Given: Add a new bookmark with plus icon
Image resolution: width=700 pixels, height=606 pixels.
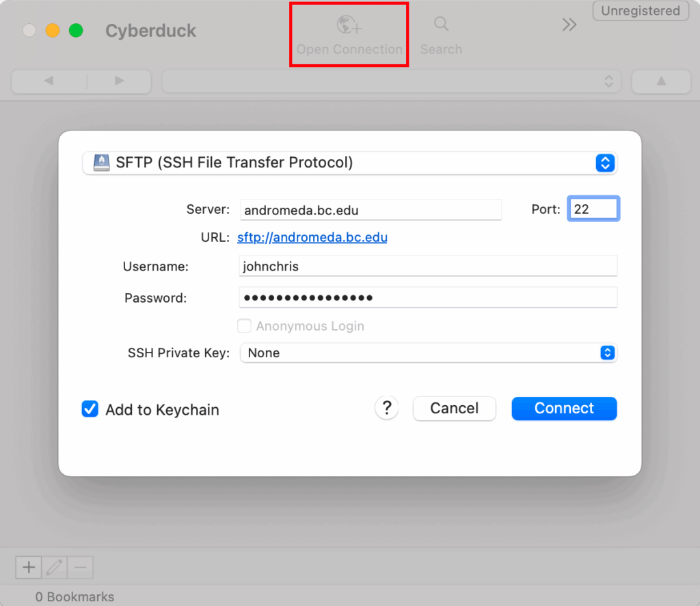Looking at the screenshot, I should [29, 567].
